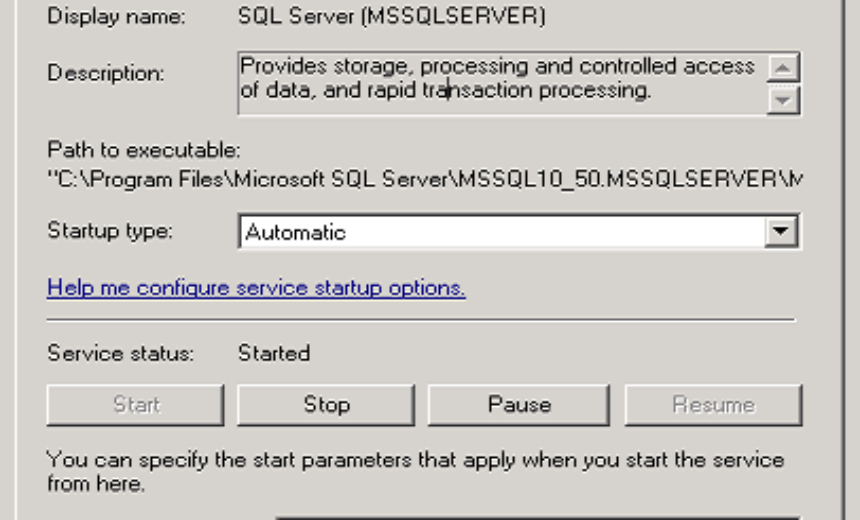Click the SQL Server (MSSQLSERVER) display name
Screen dimensions: 860x520
(x=392, y=16)
